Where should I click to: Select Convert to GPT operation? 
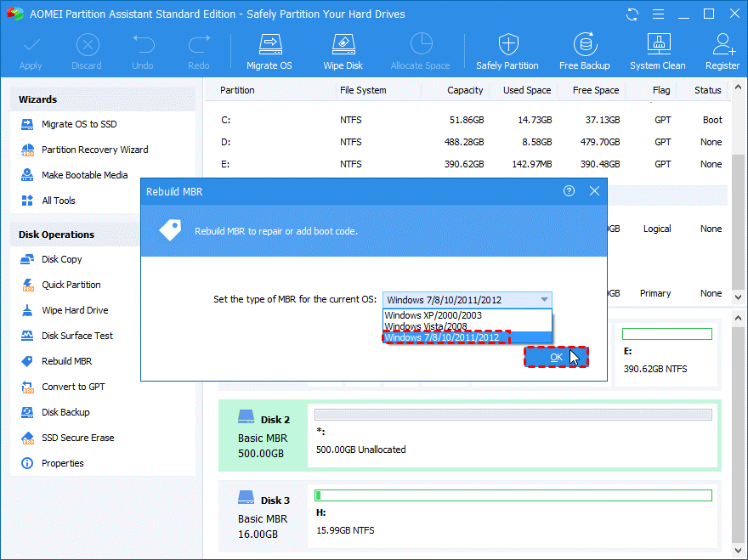pyautogui.click(x=73, y=387)
